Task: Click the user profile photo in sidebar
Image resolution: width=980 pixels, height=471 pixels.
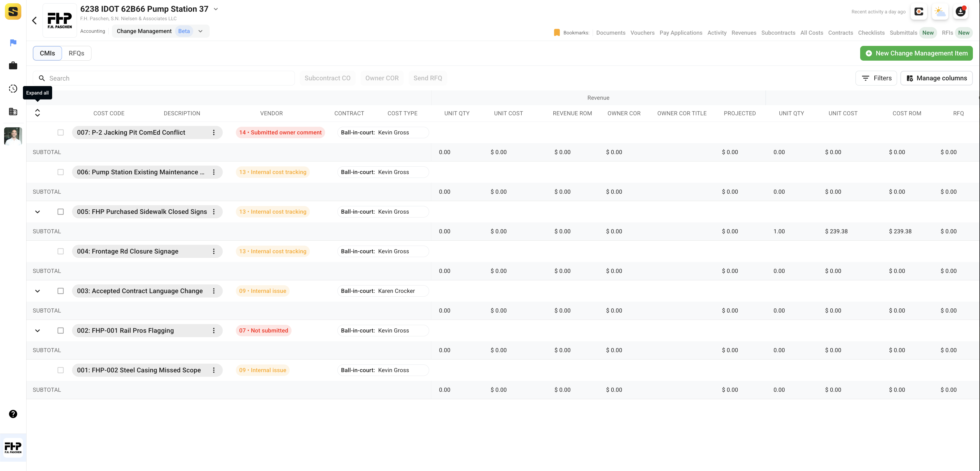Action: 13,136
